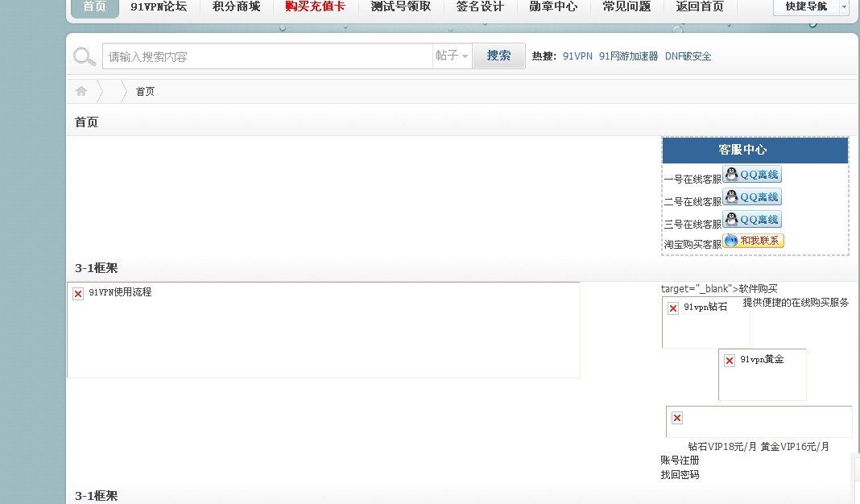This screenshot has width=860, height=504.
Task: Click the first 3-1框架 section heading
Action: pyautogui.click(x=97, y=268)
